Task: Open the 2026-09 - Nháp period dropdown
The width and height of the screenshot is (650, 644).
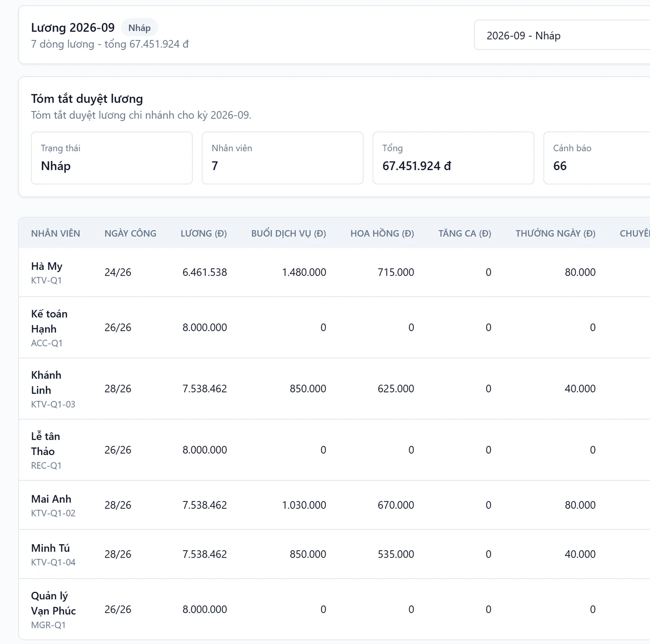Action: [562, 35]
